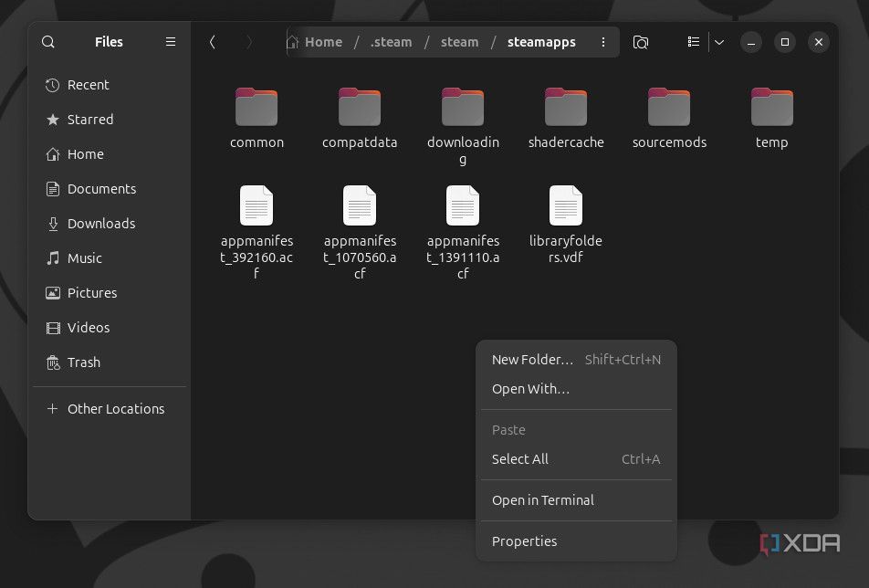
Task: Click Paste in the context menu
Action: 576,430
